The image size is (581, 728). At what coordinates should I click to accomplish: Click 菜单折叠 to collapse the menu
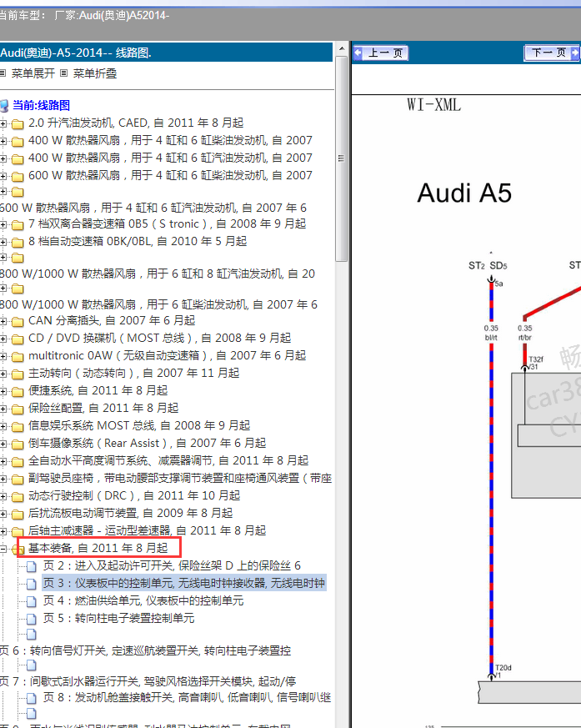click(95, 73)
